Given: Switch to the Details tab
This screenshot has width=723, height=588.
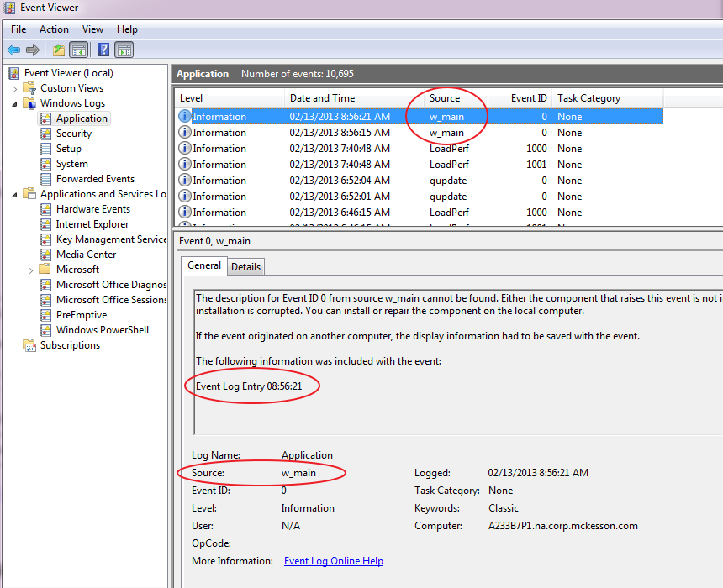Looking at the screenshot, I should pyautogui.click(x=245, y=267).
